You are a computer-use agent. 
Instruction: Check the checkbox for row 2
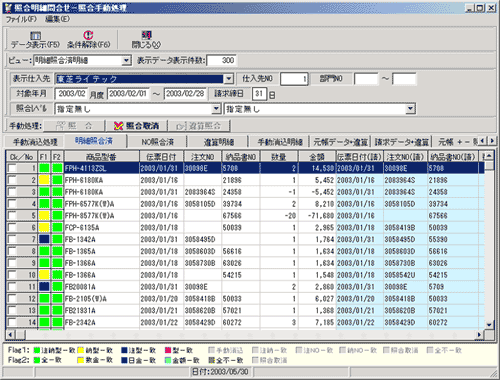point(12,180)
